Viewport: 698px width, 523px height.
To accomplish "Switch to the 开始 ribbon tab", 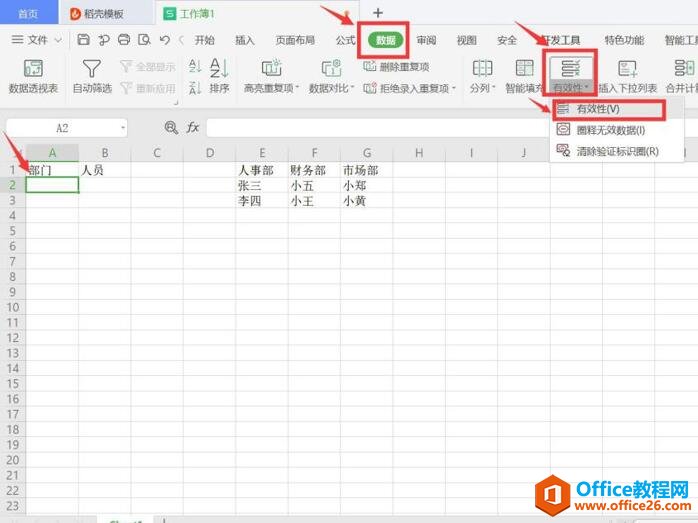I will [x=204, y=40].
